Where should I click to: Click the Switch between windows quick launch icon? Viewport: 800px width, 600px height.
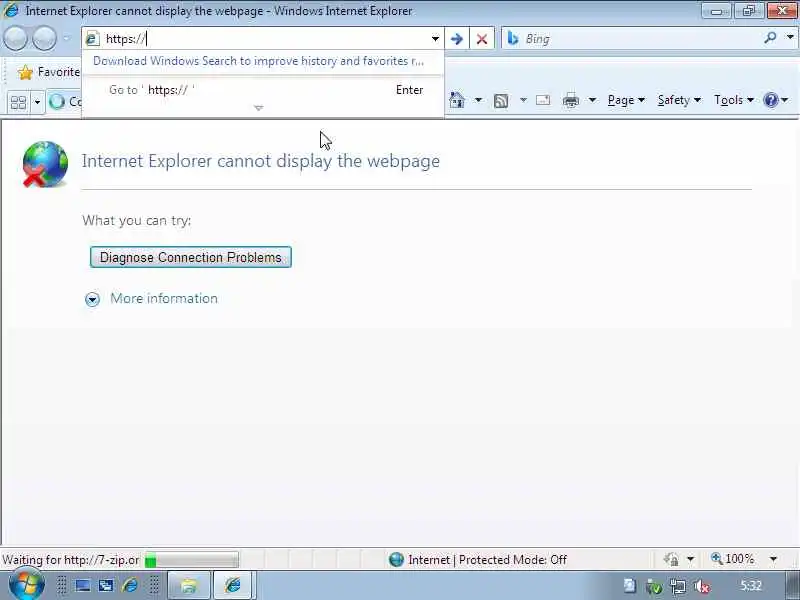click(x=106, y=586)
